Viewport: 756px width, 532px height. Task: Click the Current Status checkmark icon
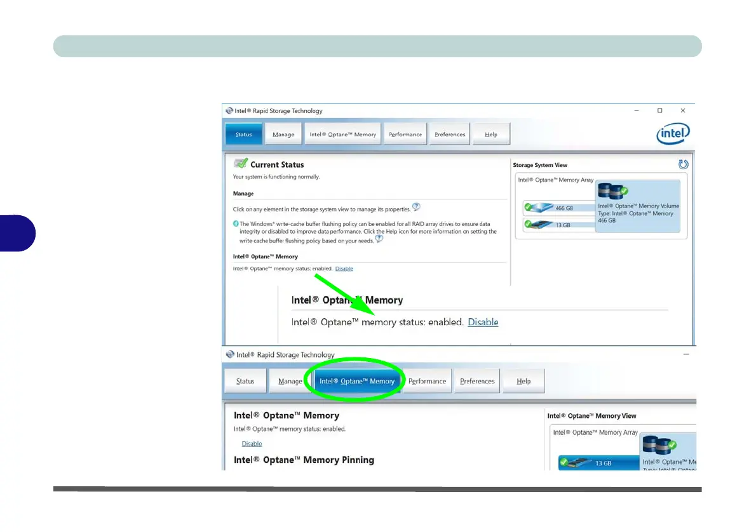pos(240,163)
